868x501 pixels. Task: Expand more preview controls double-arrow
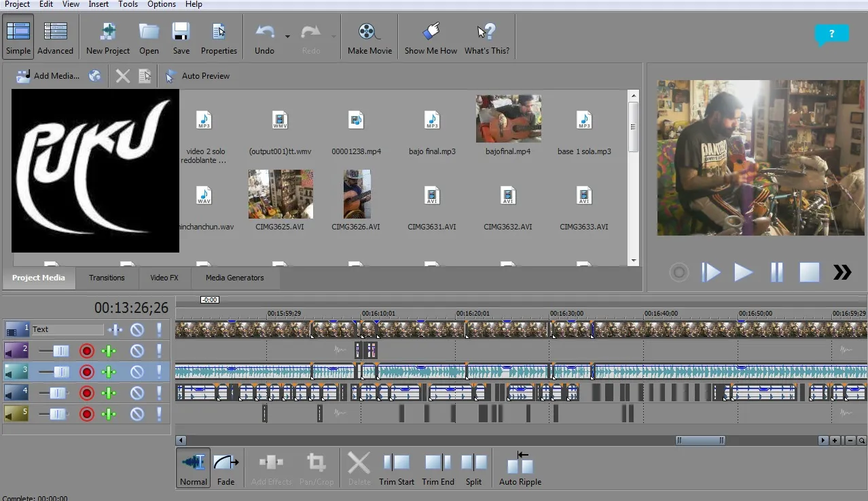(x=842, y=272)
